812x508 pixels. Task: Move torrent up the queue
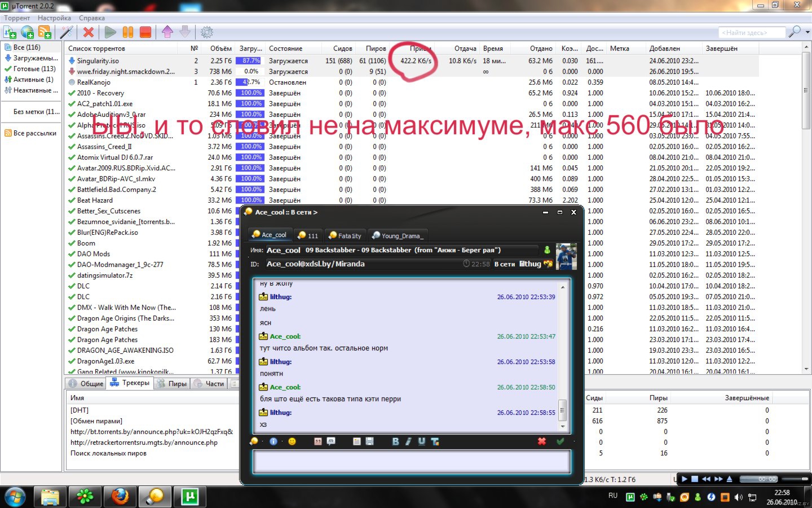pyautogui.click(x=167, y=32)
